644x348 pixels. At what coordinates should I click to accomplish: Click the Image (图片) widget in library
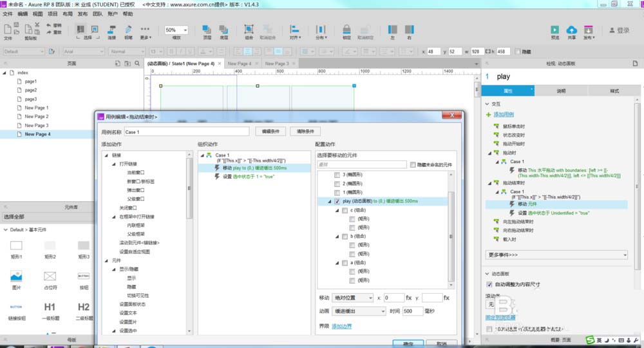(16, 276)
